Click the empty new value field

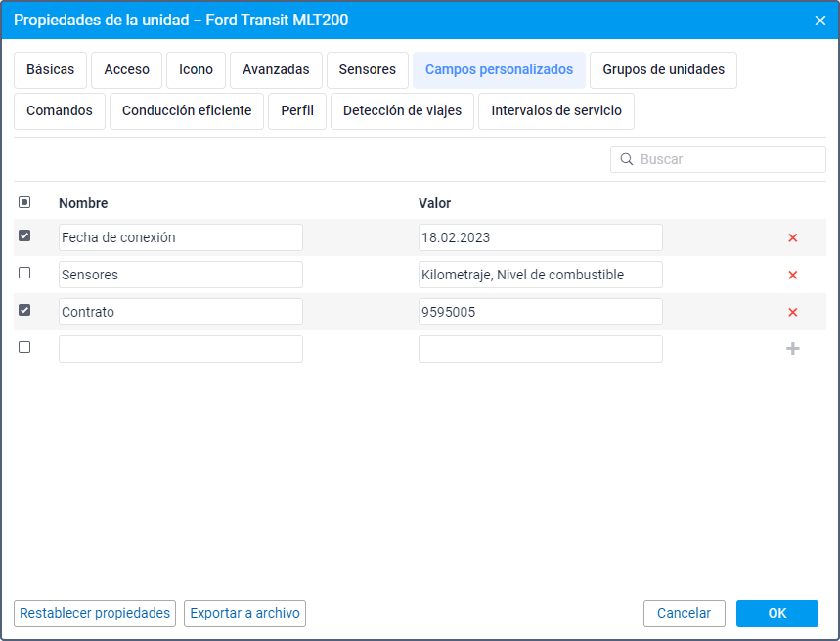541,349
